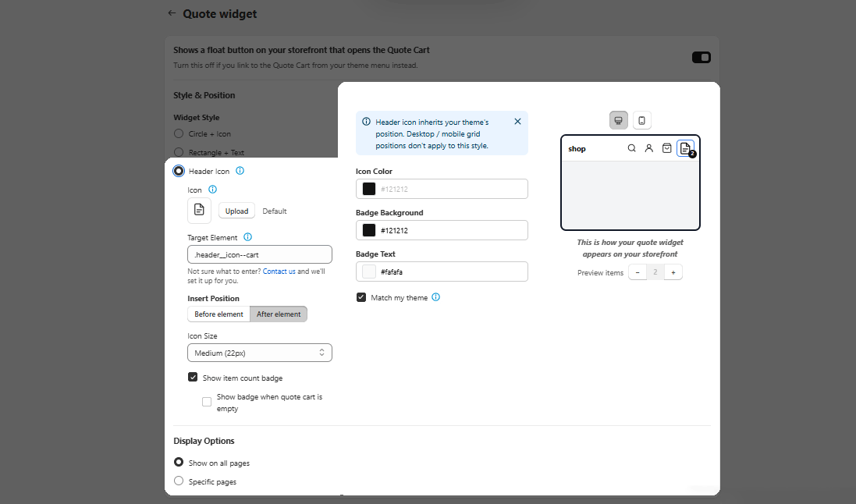Click the search icon in the preview
The width and height of the screenshot is (856, 504).
pyautogui.click(x=631, y=148)
